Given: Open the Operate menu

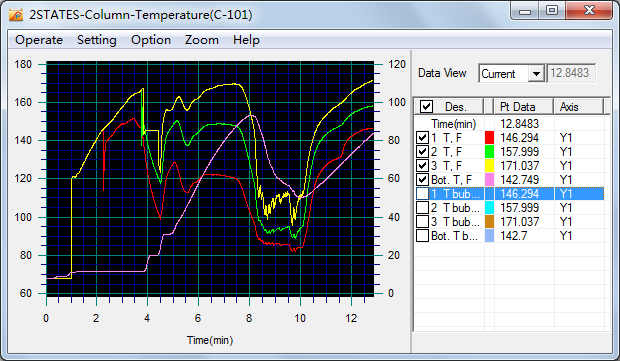Looking at the screenshot, I should click(39, 40).
